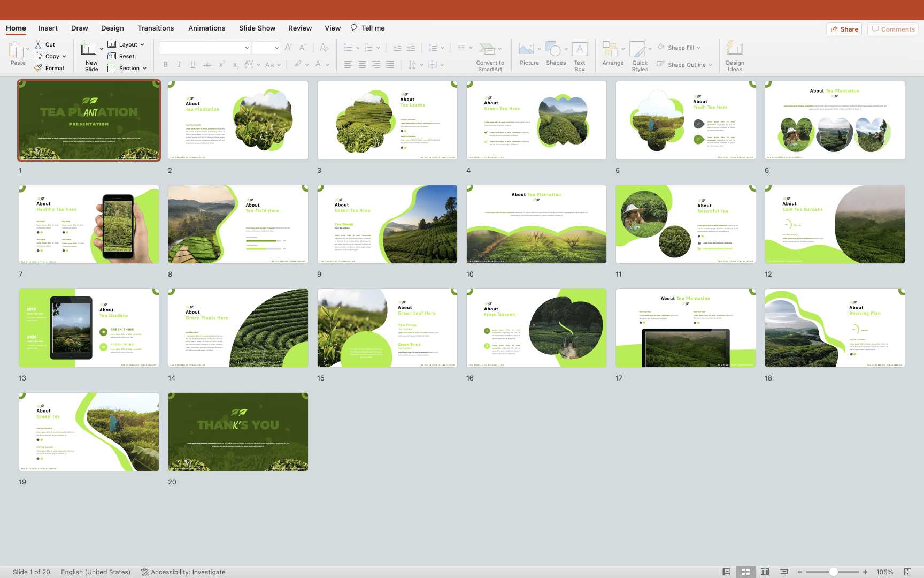924x578 pixels.
Task: Click the New Slide icon
Action: tap(89, 49)
